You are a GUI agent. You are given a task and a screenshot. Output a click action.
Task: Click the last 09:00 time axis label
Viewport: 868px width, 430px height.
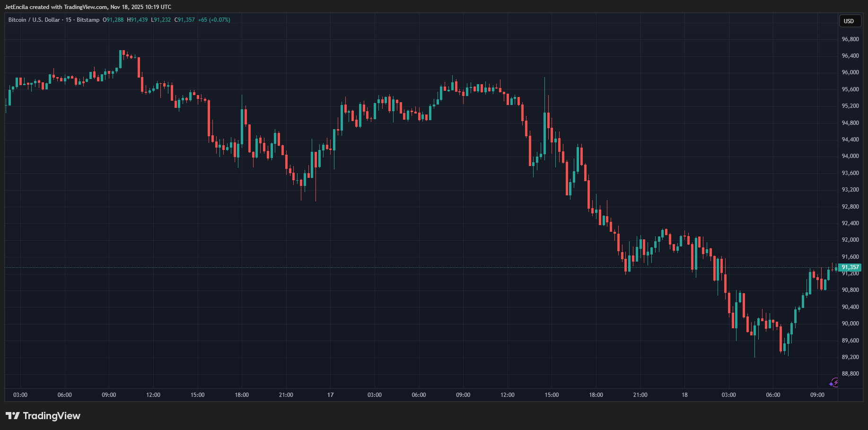pyautogui.click(x=817, y=395)
